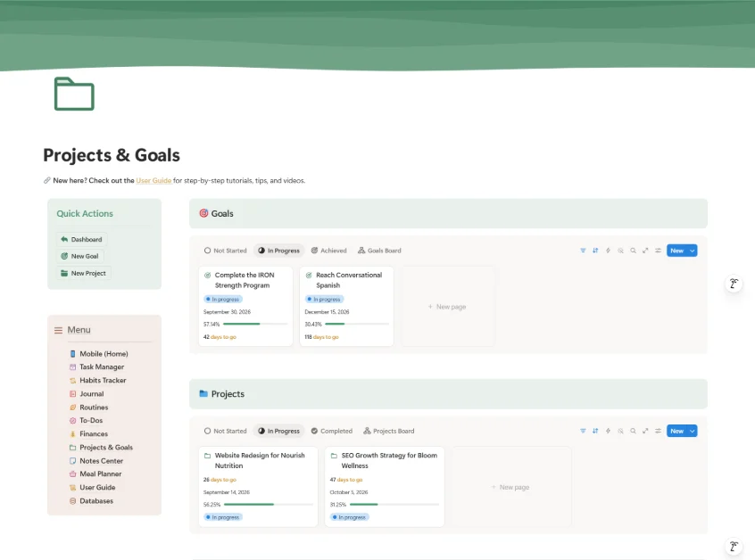Click the blue folder icon beside Projects heading
Viewport: 755px width, 560px height.
(x=203, y=393)
